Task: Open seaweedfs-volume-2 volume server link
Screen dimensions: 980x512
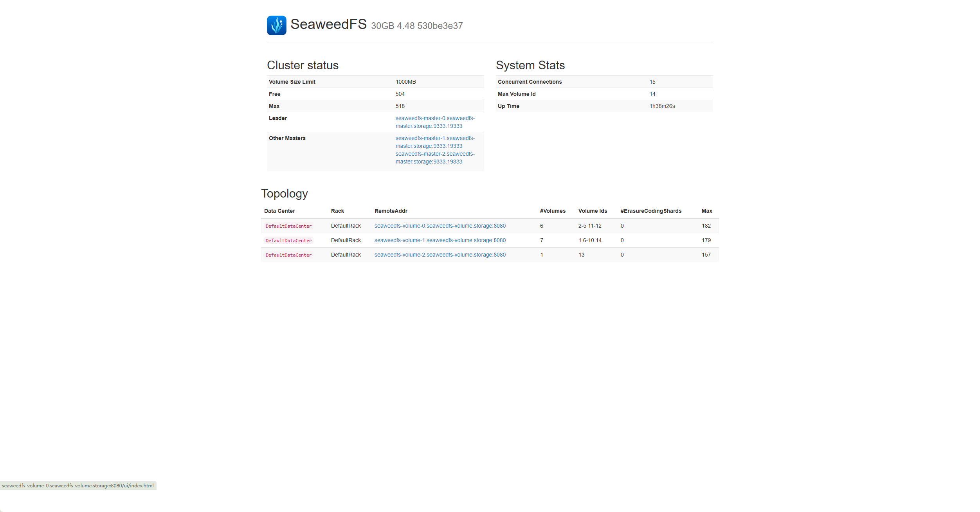Action: (x=440, y=255)
